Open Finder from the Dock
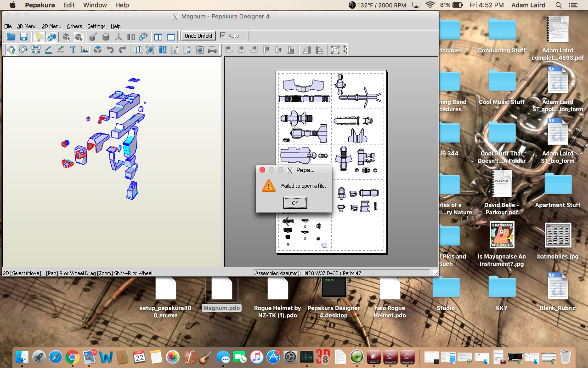Screen dimensions: 588x368 pyautogui.click(x=22, y=356)
